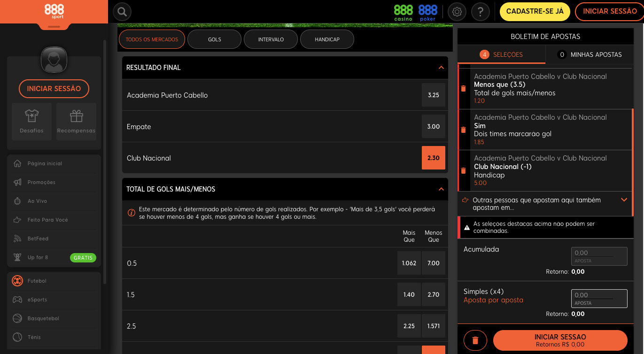Select eSports gamepad icon
This screenshot has height=354, width=644.
tap(17, 300)
